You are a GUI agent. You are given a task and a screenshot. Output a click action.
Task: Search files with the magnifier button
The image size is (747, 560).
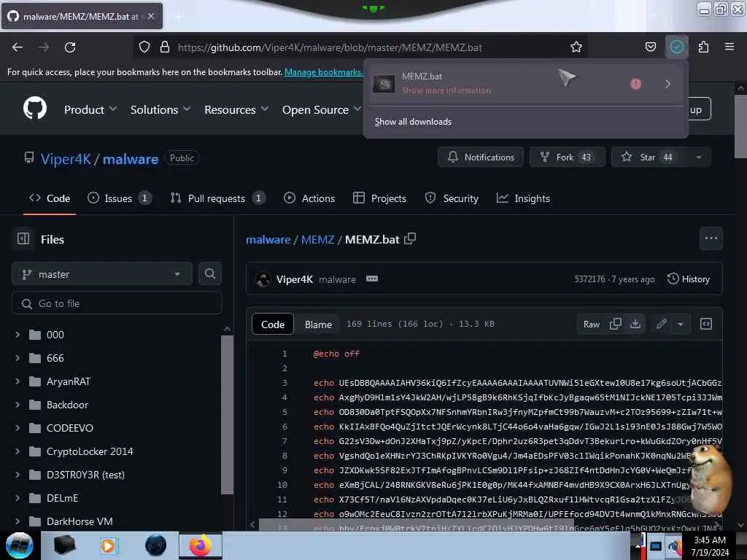tap(209, 273)
